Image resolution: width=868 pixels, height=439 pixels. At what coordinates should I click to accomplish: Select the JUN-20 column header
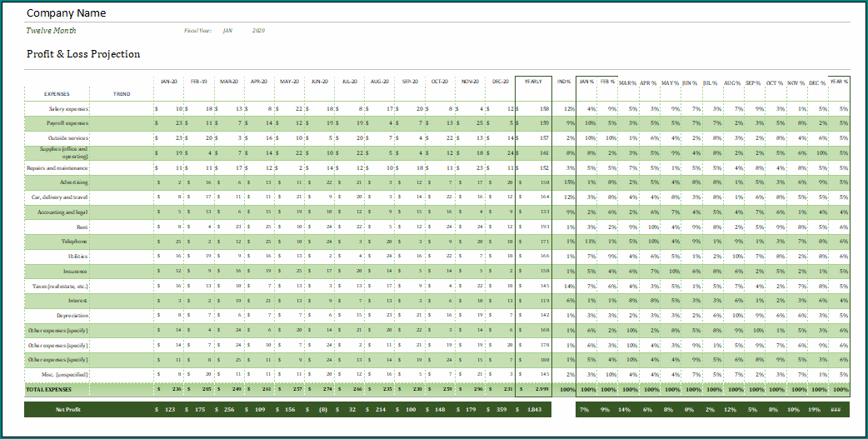pos(319,82)
